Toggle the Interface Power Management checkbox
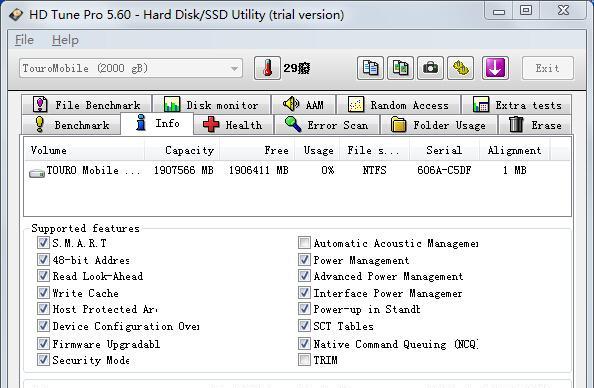This screenshot has height=388, width=594. (x=304, y=293)
